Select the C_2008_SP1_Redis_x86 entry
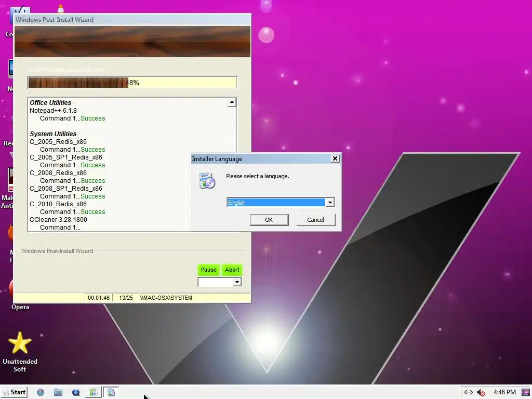Viewport: 532px width, 399px height. pyautogui.click(x=66, y=188)
